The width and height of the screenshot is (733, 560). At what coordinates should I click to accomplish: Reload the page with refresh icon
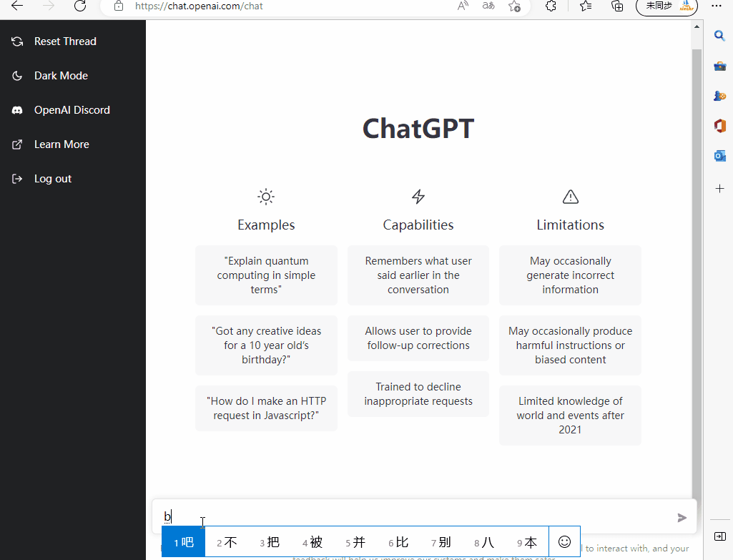click(80, 6)
